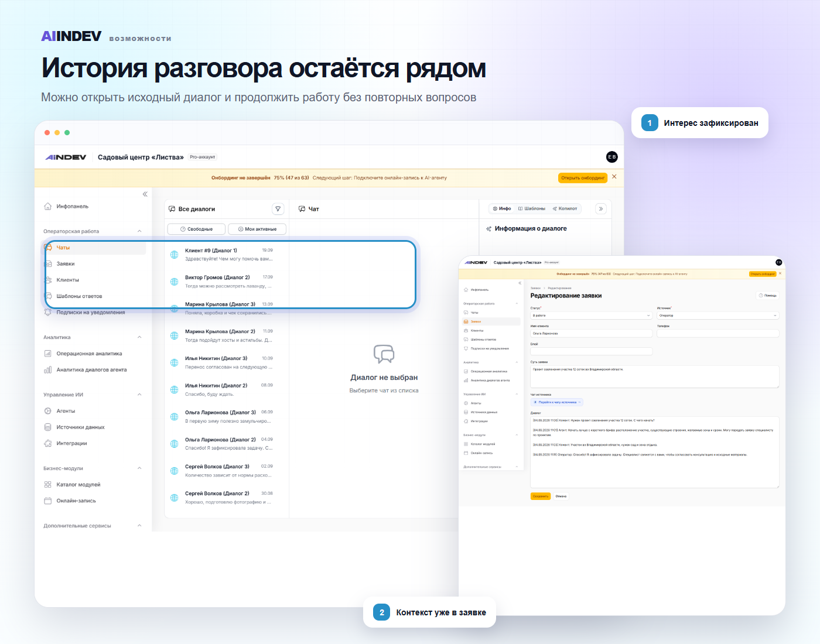Click the Открыть онбординг button
This screenshot has width=820, height=644.
pos(583,178)
